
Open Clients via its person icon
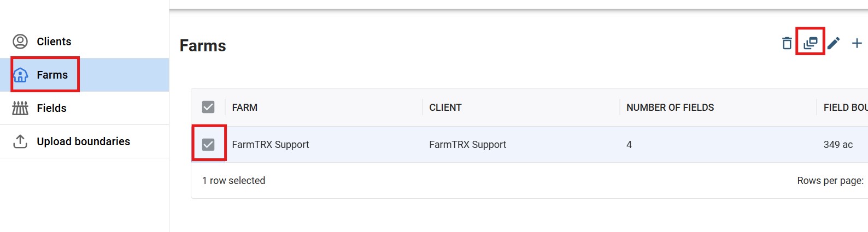point(20,41)
